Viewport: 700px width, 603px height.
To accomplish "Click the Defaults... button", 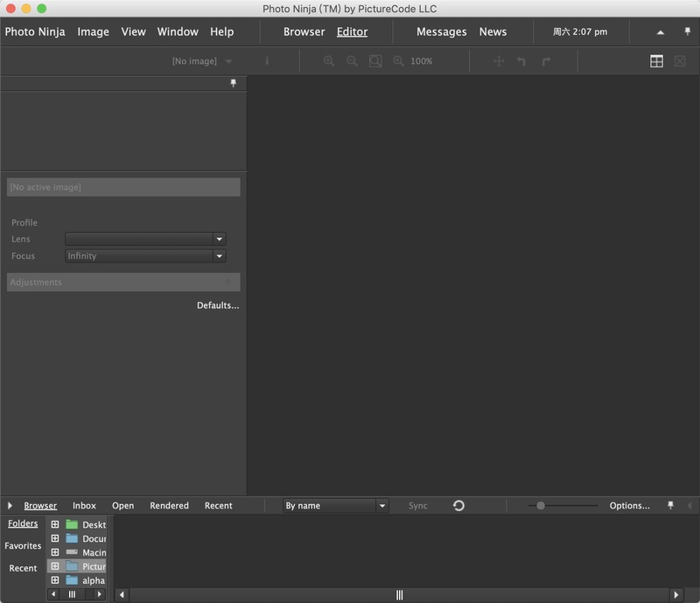I will (x=218, y=305).
